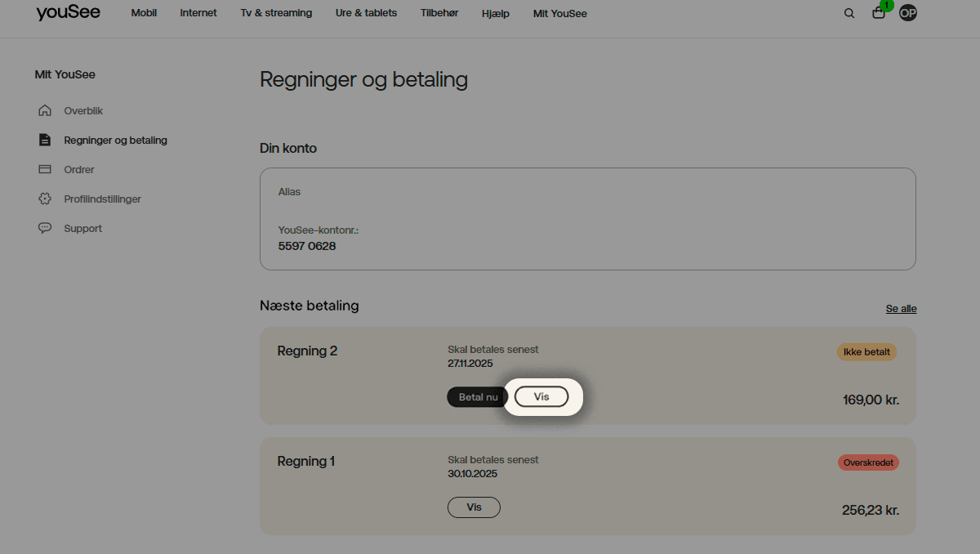Click Vis on Regning 2

click(x=542, y=396)
